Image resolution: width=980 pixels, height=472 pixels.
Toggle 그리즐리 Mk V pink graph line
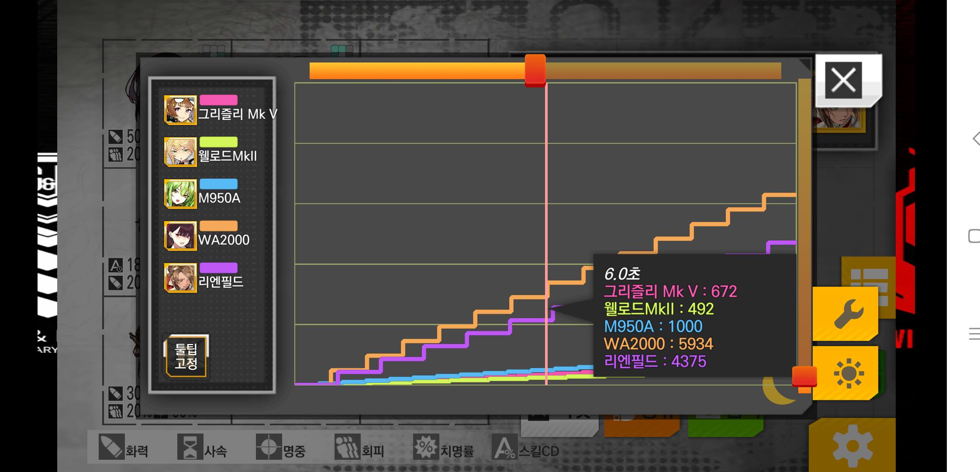(x=218, y=100)
